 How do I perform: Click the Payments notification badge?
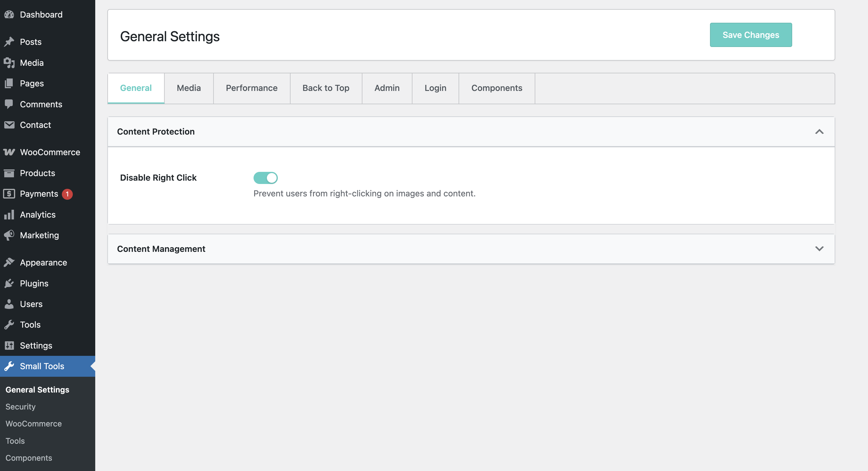point(67,194)
